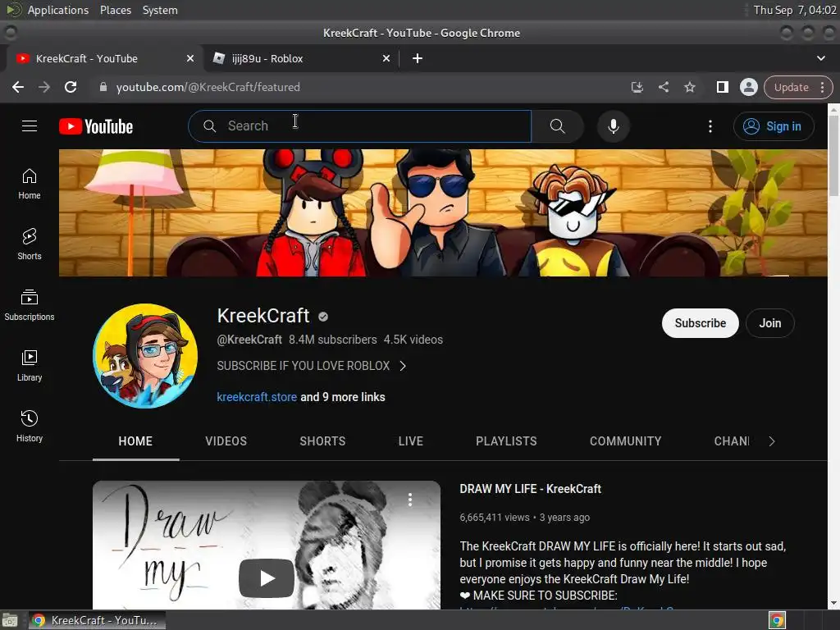This screenshot has height=630, width=840.
Task: Go to Home in sidebar
Action: [x=30, y=184]
